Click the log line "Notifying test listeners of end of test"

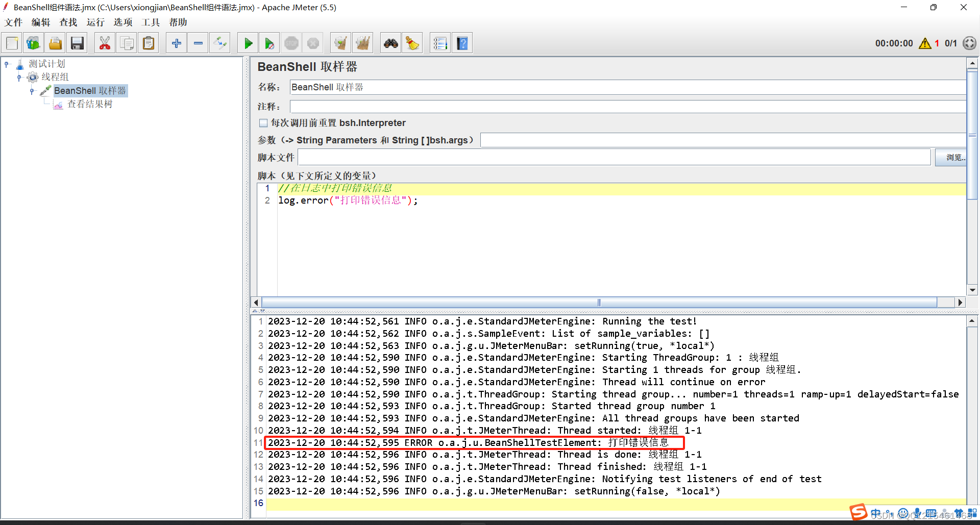pyautogui.click(x=545, y=479)
